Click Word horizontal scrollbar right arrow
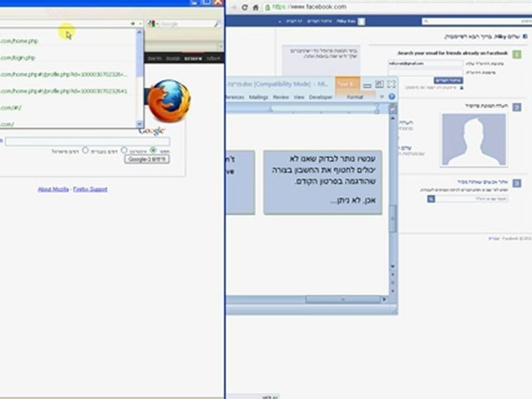Viewport: 532px width, 399px height. click(385, 299)
